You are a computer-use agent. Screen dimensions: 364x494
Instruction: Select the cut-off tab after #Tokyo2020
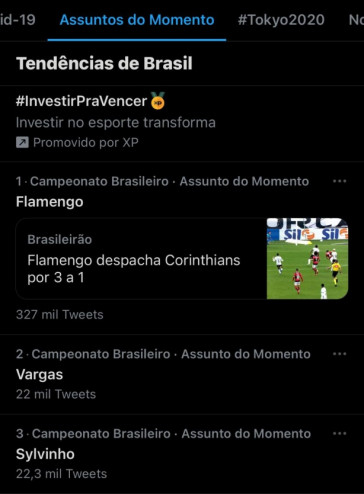point(356,20)
